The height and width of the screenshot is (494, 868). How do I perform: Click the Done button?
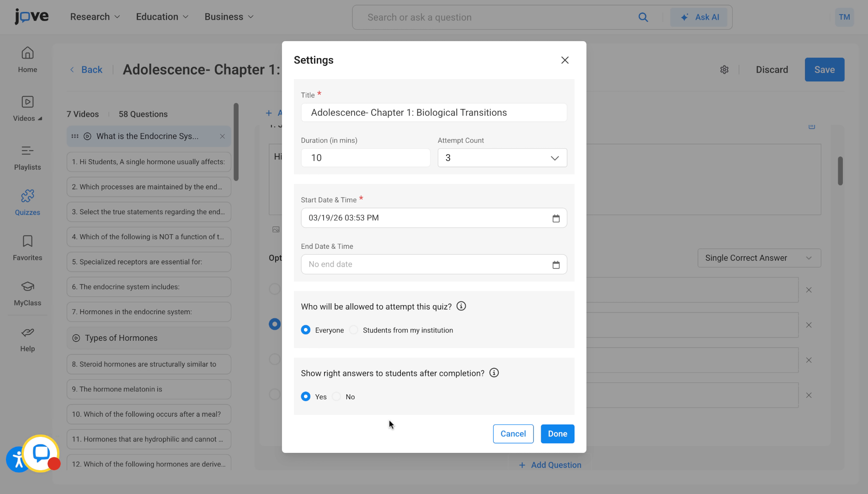(x=557, y=434)
